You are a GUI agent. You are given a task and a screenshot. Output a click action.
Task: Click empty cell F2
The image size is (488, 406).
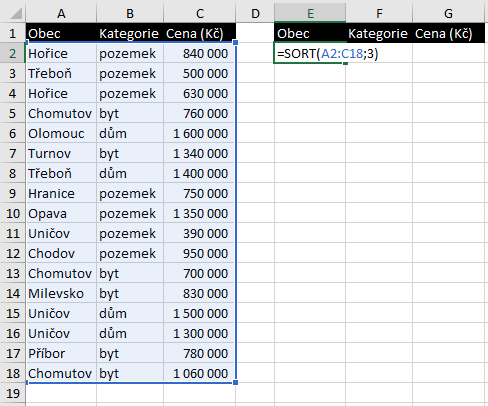379,53
